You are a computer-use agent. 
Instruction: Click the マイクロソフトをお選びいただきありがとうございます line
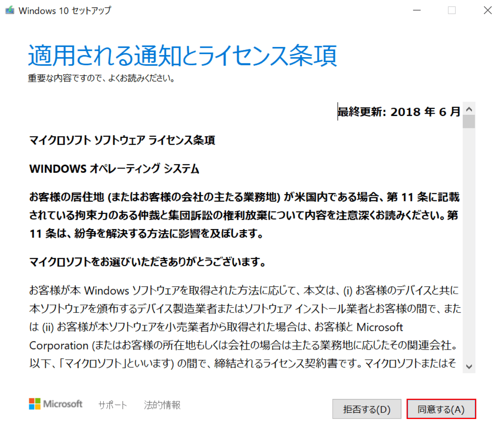coord(148,262)
